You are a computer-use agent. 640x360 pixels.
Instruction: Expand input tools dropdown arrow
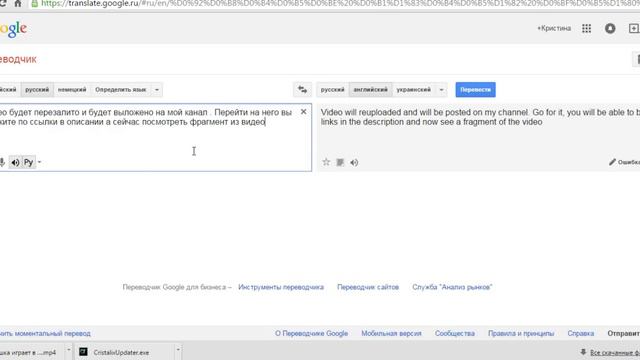(x=39, y=162)
